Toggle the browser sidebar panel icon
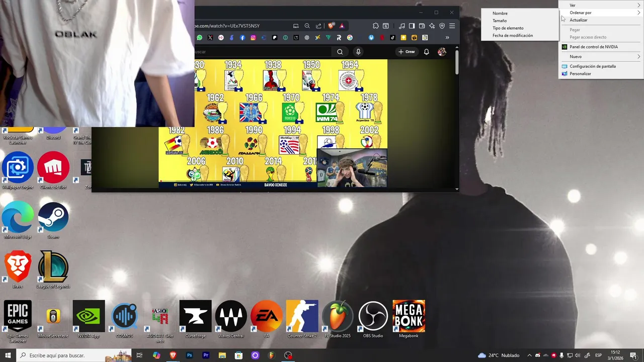 coord(412,26)
